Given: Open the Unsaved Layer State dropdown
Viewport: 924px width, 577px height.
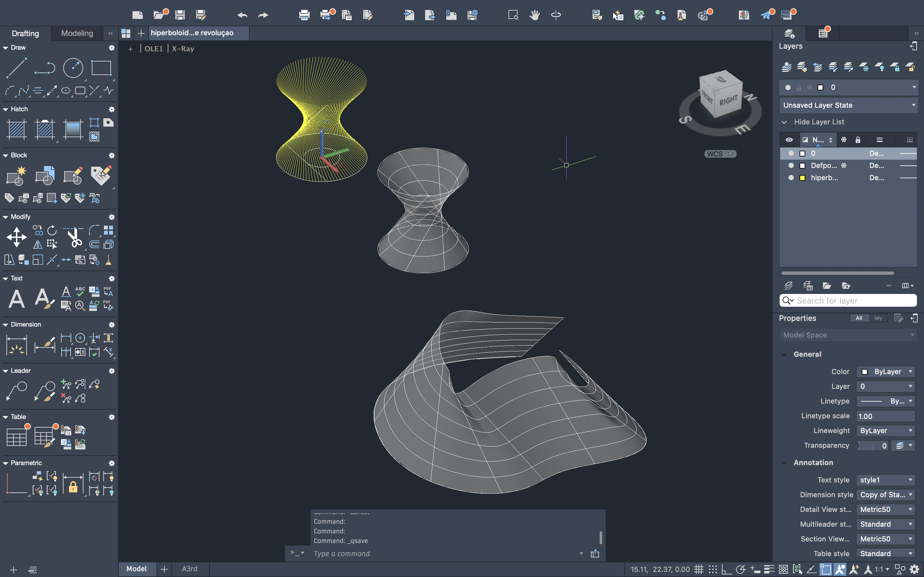Looking at the screenshot, I should pos(848,105).
